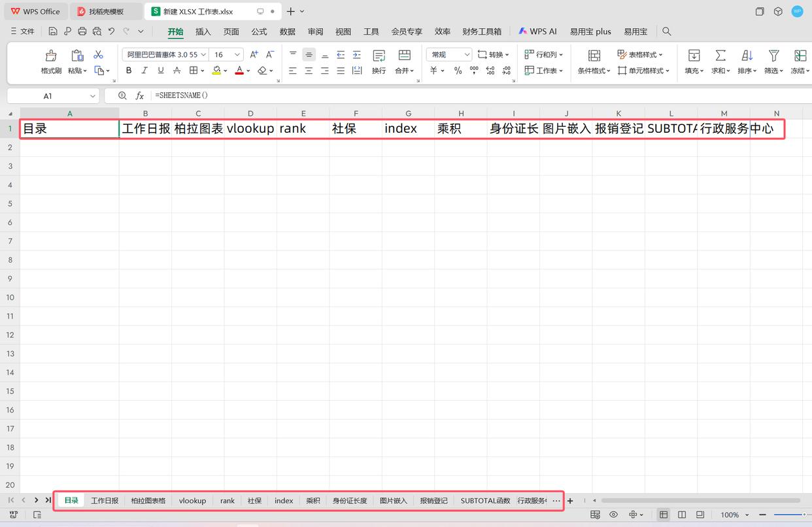Click the Wrap Text (换行) icon
The image size is (812, 527).
379,56
